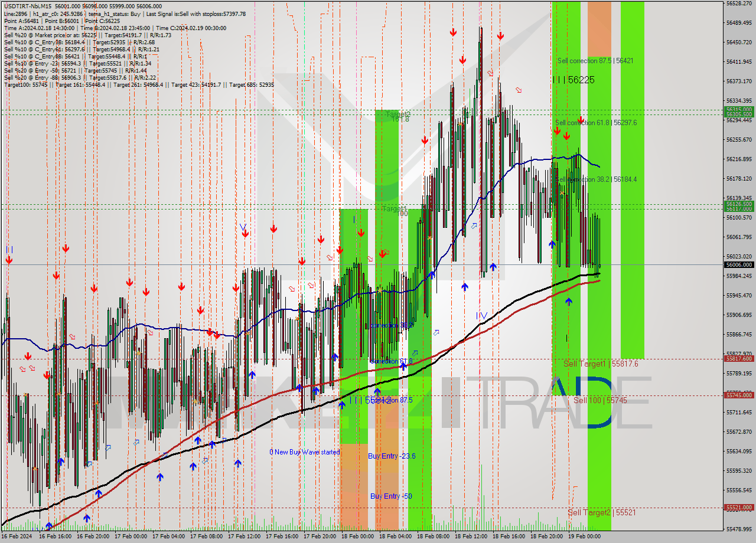Click the '16 Feb 20:00' time label

click(x=93, y=537)
